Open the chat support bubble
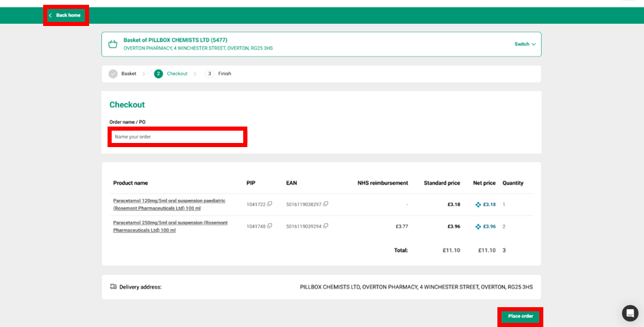The width and height of the screenshot is (644, 327). click(x=630, y=313)
